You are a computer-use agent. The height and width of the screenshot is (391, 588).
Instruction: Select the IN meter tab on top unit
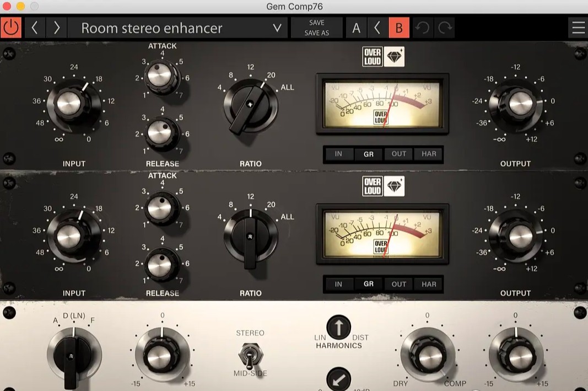338,154
